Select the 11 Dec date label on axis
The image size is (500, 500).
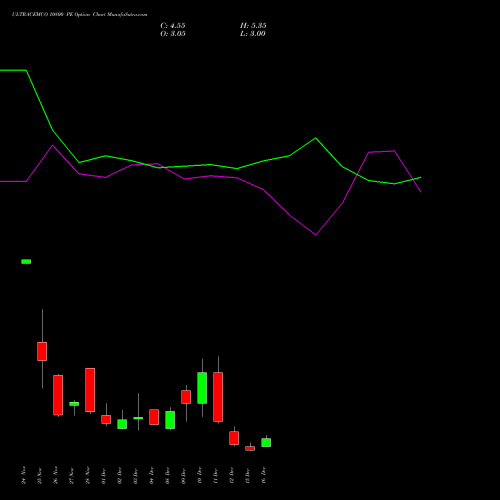pyautogui.click(x=216, y=475)
